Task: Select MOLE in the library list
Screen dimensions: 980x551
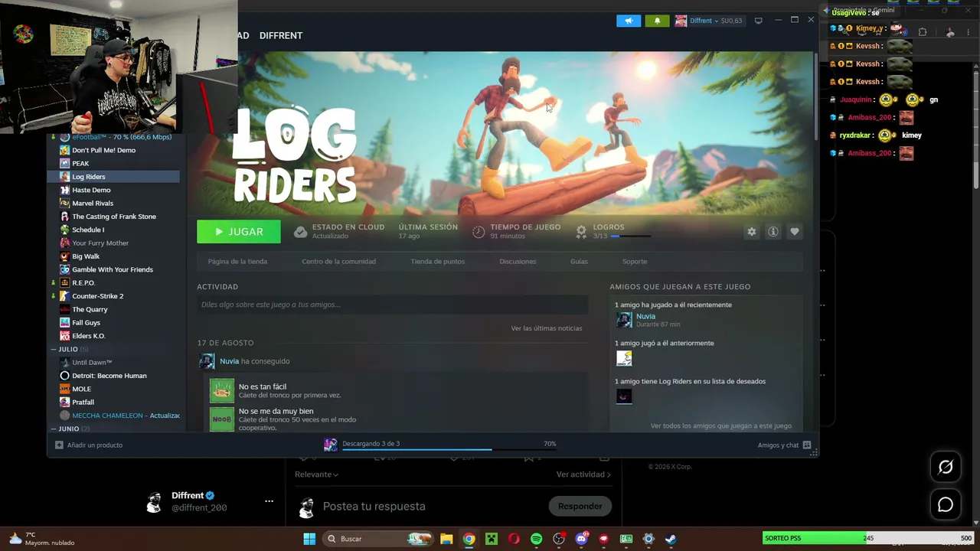Action: click(81, 389)
